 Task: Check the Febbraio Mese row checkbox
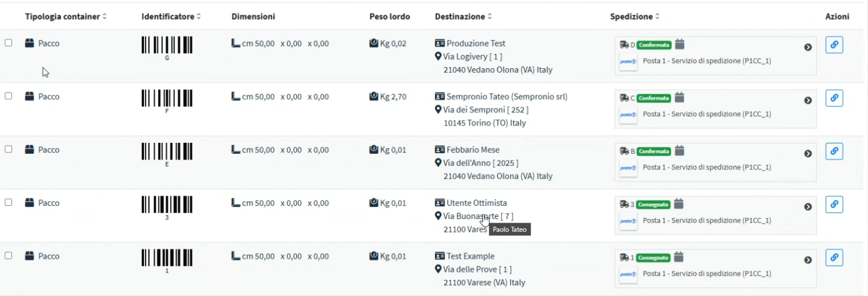point(9,149)
